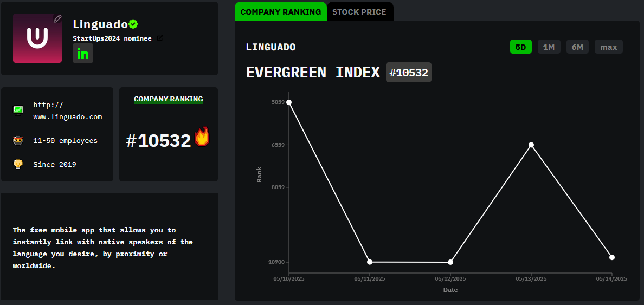This screenshot has height=305, width=644.
Task: Click the pencil edit icon on logo
Action: click(57, 18)
